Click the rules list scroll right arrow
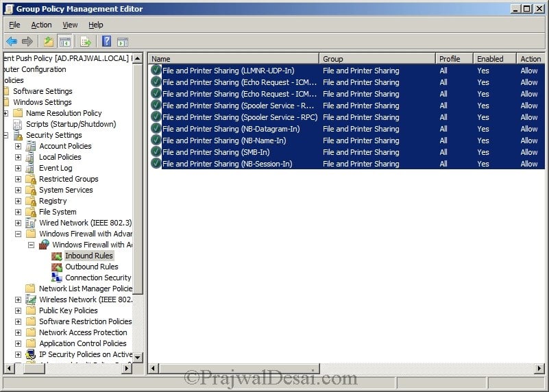The height and width of the screenshot is (392, 549). [540, 368]
